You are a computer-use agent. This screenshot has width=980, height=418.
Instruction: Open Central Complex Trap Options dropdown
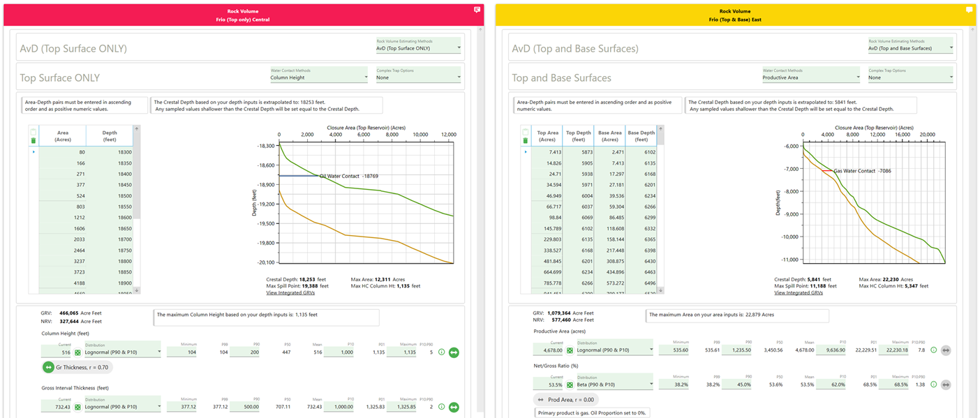[x=418, y=75]
